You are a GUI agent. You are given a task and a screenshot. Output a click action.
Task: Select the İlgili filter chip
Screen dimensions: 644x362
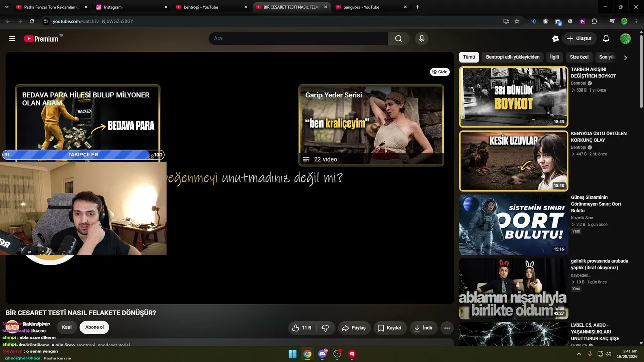click(x=554, y=57)
